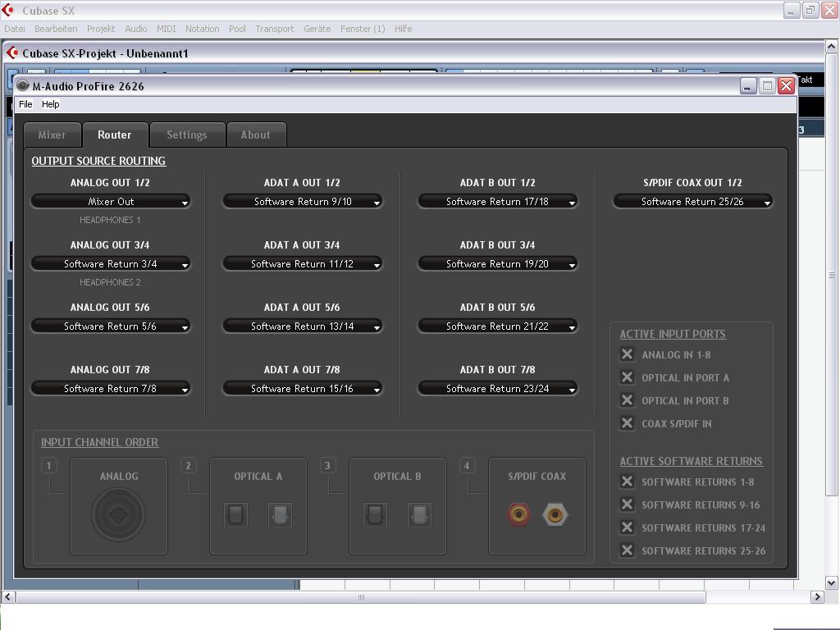Open Analog Out 1/2 source dropdown
The image size is (840, 630).
pos(111,202)
